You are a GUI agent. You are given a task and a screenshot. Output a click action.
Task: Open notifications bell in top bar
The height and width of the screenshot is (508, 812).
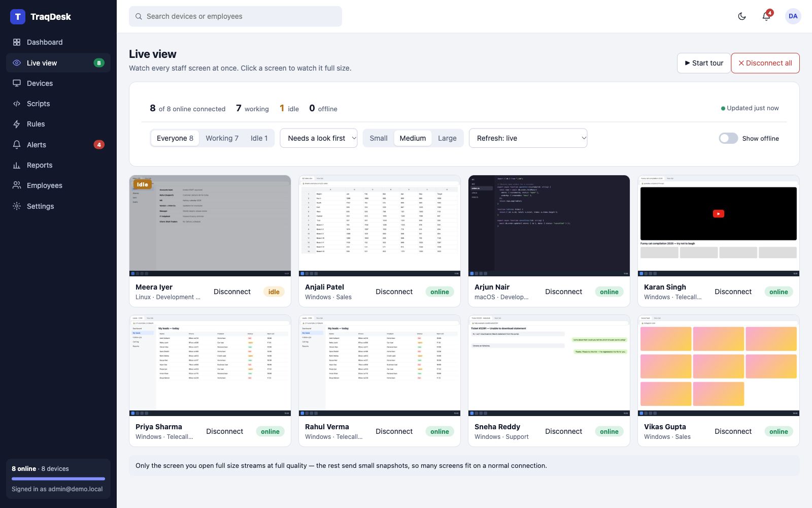click(766, 16)
